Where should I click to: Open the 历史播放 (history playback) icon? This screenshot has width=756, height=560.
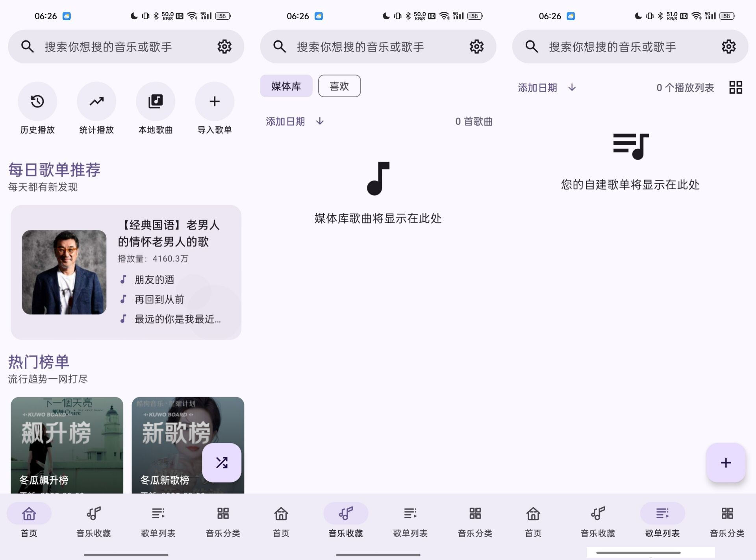point(37,102)
